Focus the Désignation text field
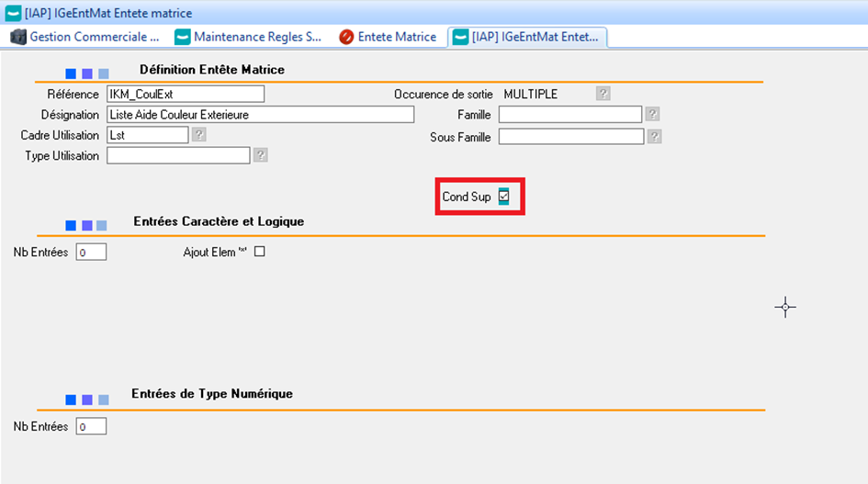This screenshot has height=484, width=868. 260,115
